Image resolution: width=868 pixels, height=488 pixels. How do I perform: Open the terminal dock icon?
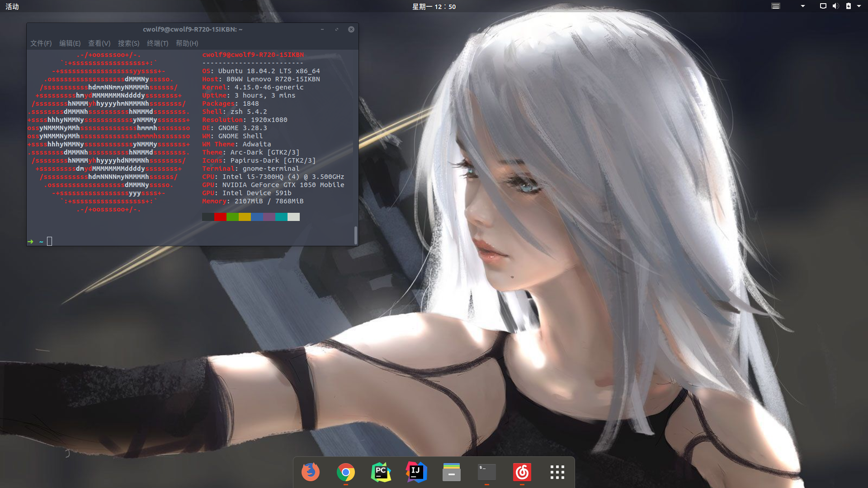pos(487,472)
